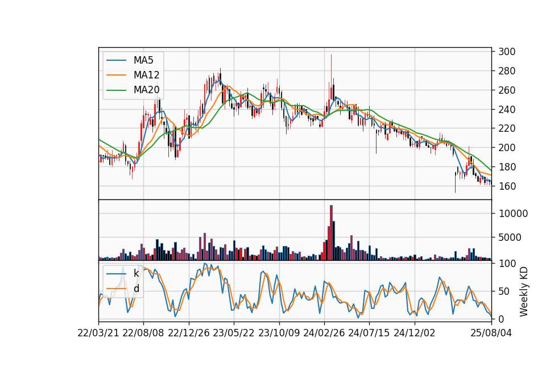Click the k legend label

[x=136, y=273]
